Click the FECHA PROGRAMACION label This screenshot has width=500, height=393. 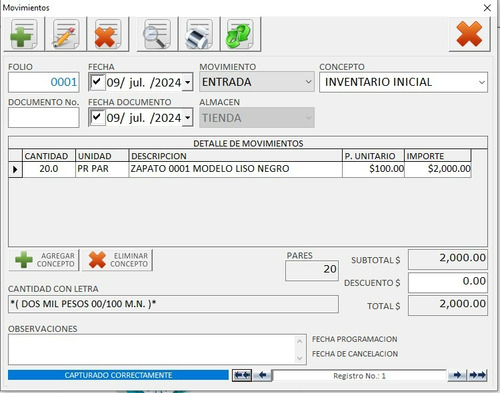click(355, 339)
